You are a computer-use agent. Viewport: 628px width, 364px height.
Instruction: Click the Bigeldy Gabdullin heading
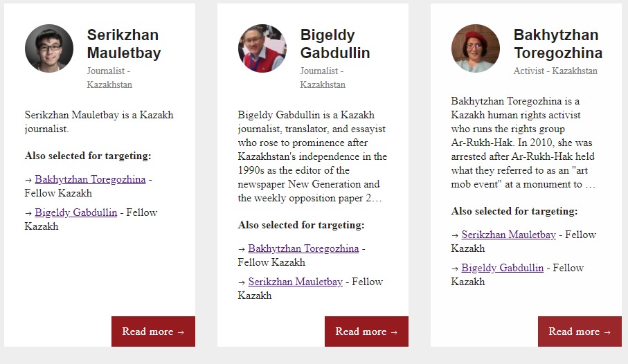coord(335,44)
